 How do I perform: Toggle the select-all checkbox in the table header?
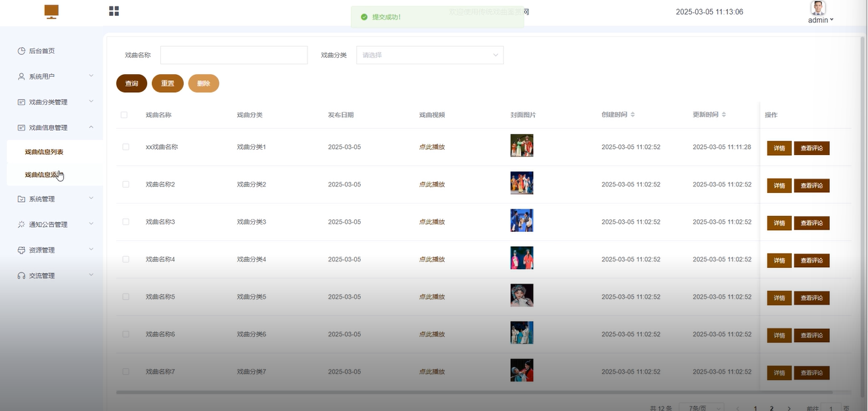click(124, 115)
